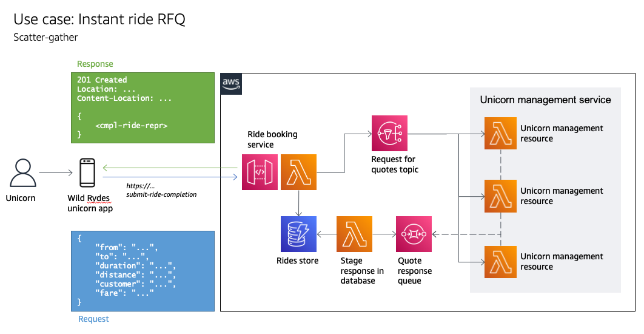Click the 'Content-Location: ...' line

tap(124, 98)
